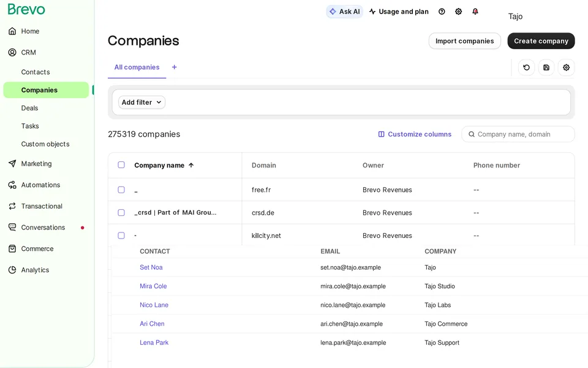This screenshot has width=588, height=368.
Task: Click the Tajo Labs company cell
Action: click(x=437, y=305)
